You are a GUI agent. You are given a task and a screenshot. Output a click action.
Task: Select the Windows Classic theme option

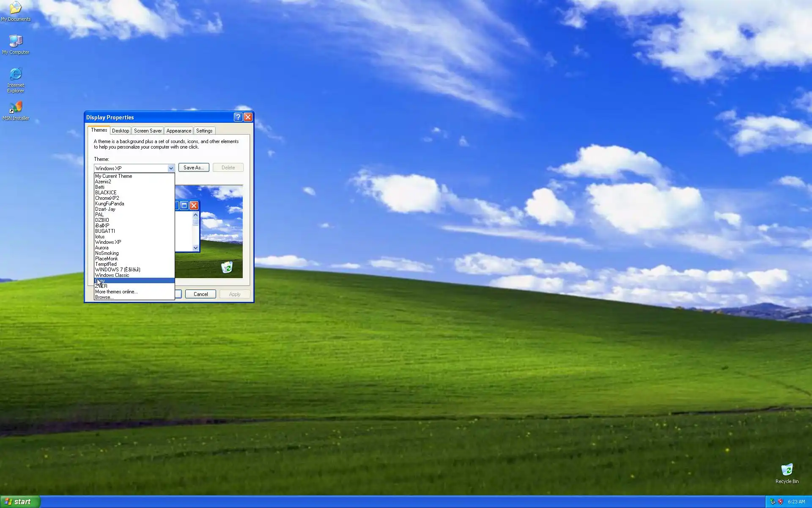point(112,275)
